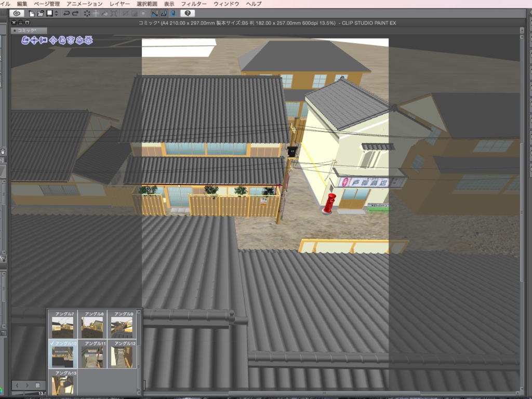Click the next arrow in the object launcher
The width and height of the screenshot is (532, 399).
pos(27,385)
